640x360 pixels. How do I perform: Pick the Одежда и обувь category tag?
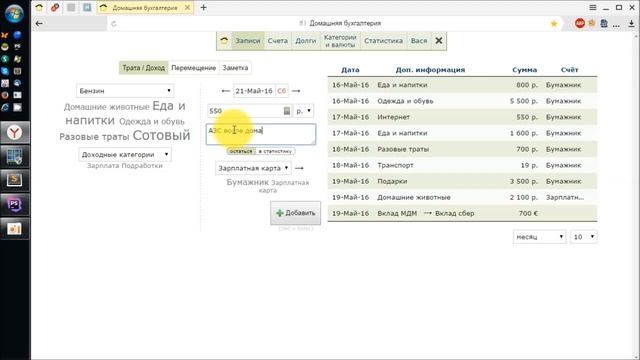[152, 122]
